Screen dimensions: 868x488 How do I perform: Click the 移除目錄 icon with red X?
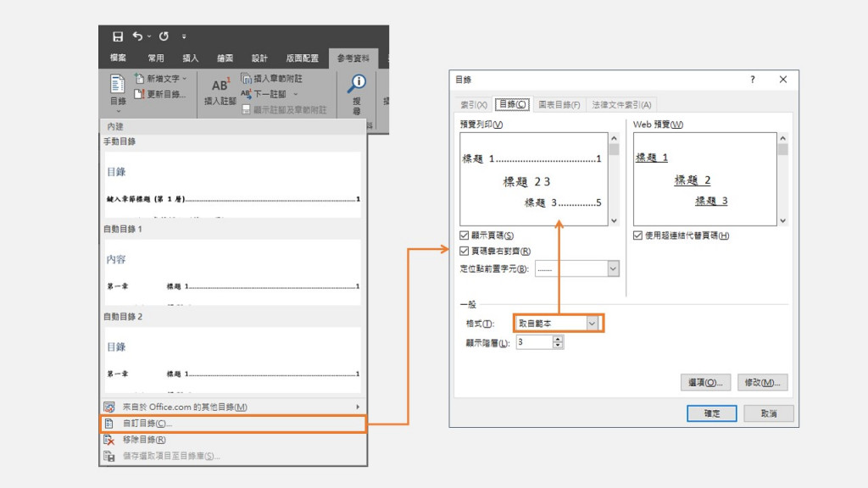(x=109, y=440)
